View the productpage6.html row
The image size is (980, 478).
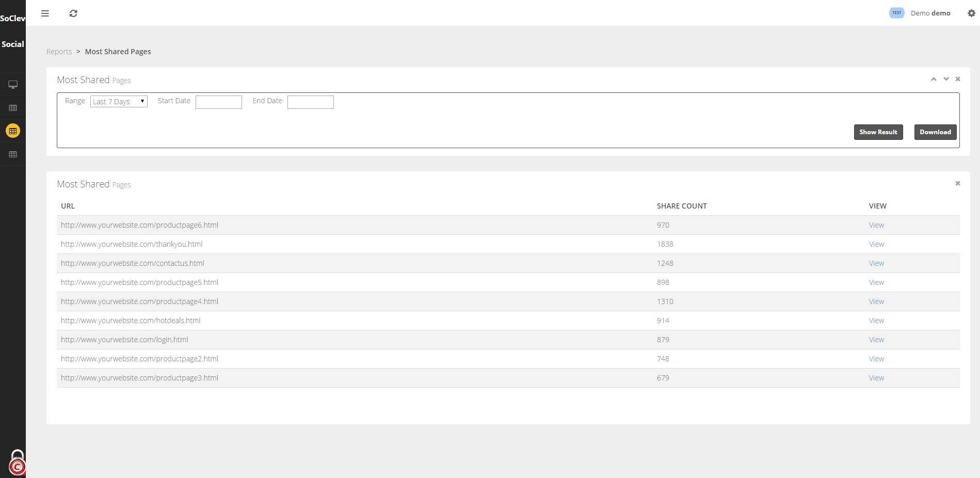click(x=876, y=225)
